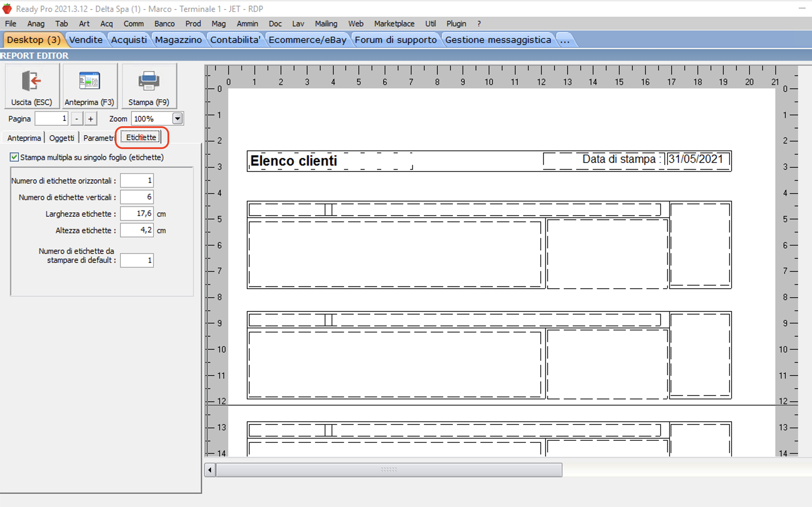Switch to Desktop (3) tab
This screenshot has width=812, height=507.
coord(33,40)
